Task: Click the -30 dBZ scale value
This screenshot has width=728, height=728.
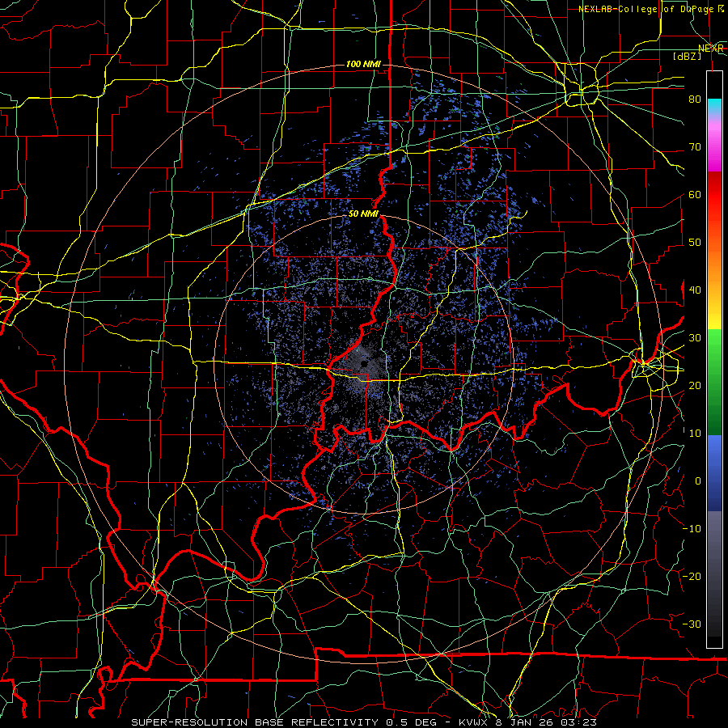Action: coord(692,624)
